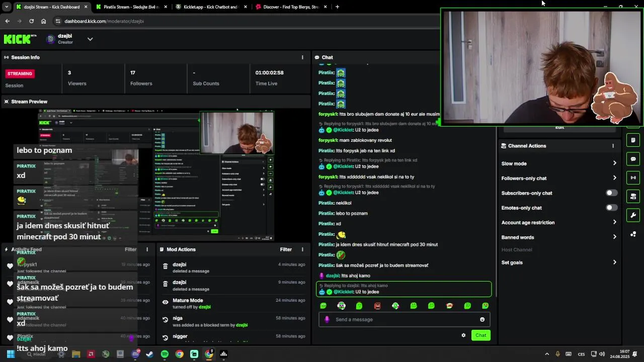
Task: Expand the Followers-only chat setting
Action: [558, 178]
